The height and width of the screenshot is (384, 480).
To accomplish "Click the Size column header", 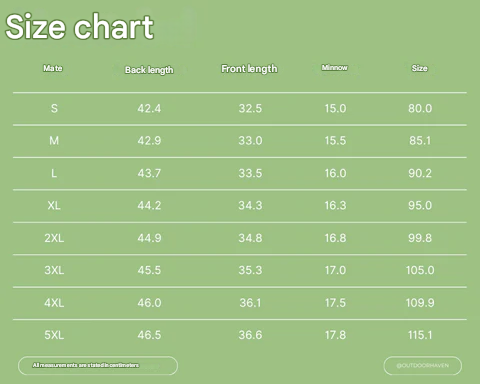I will click(419, 68).
